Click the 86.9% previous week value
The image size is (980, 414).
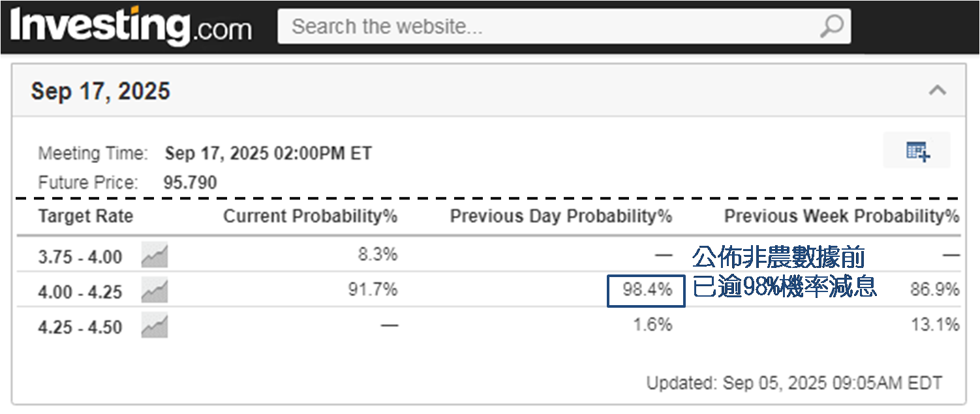pos(934,290)
